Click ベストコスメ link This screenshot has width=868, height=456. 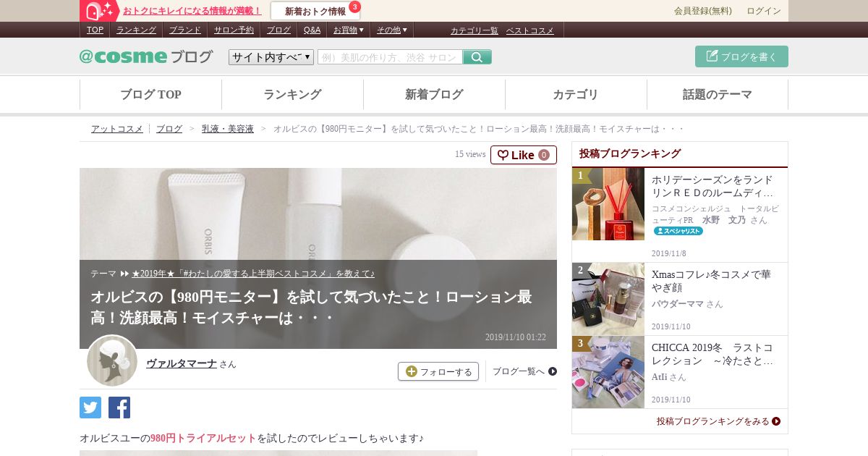pos(530,30)
